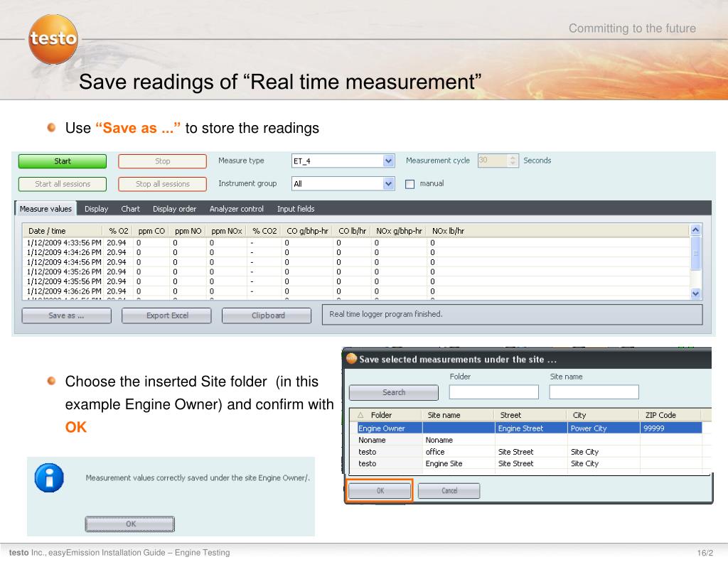The width and height of the screenshot is (728, 562).
Task: Click the Stop button
Action: tap(162, 161)
